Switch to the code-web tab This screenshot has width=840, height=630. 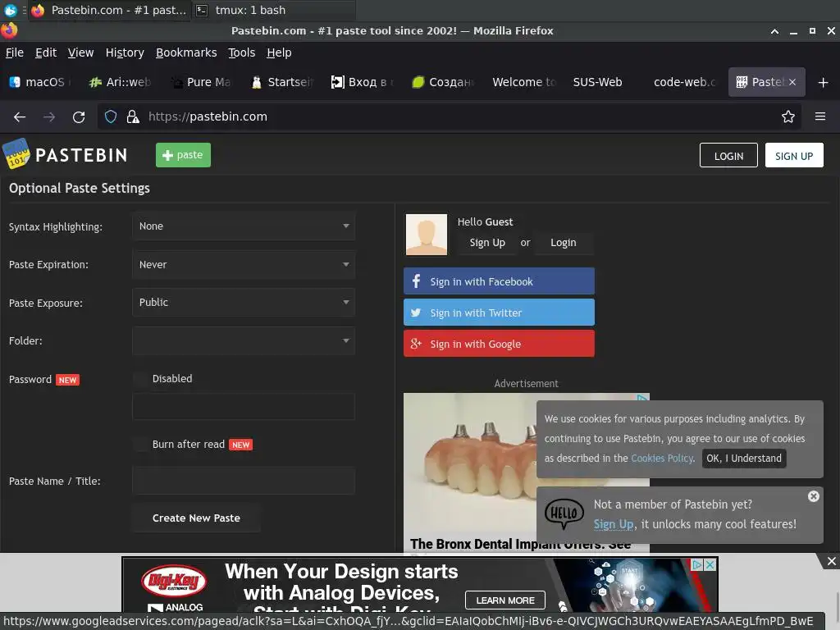pyautogui.click(x=687, y=83)
